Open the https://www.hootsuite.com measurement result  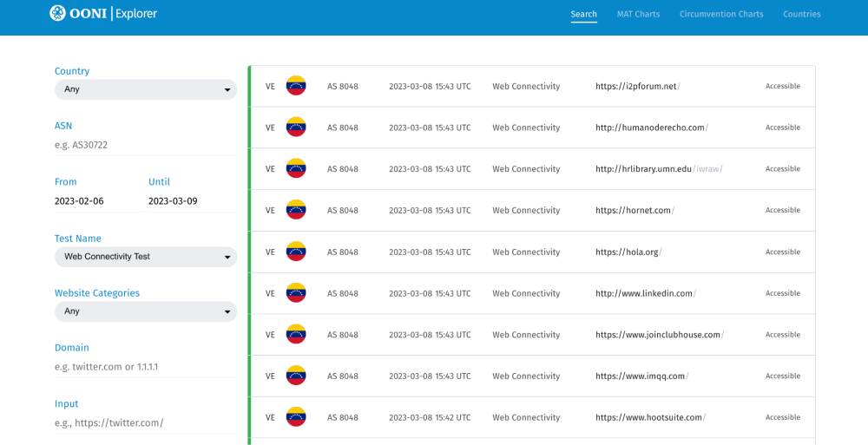click(648, 417)
